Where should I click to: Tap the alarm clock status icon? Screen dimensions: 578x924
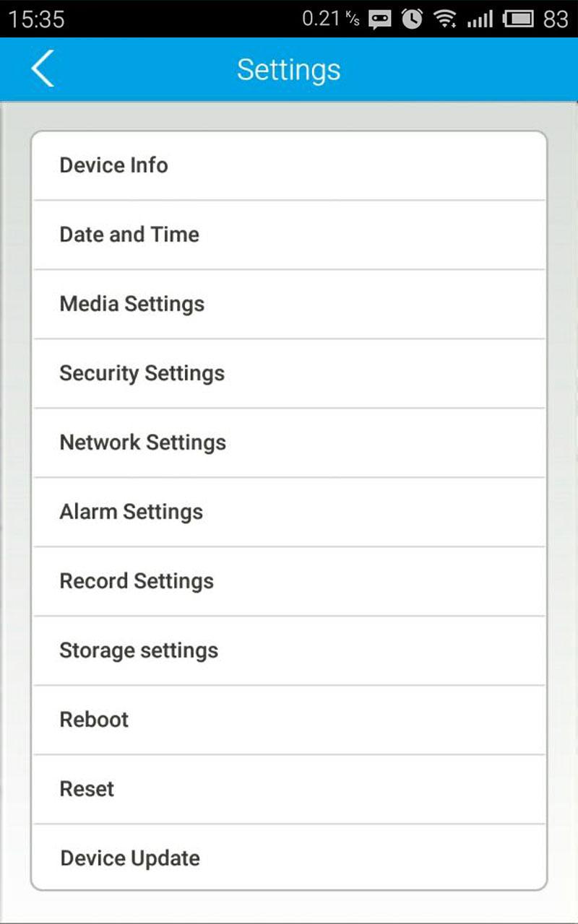[412, 19]
